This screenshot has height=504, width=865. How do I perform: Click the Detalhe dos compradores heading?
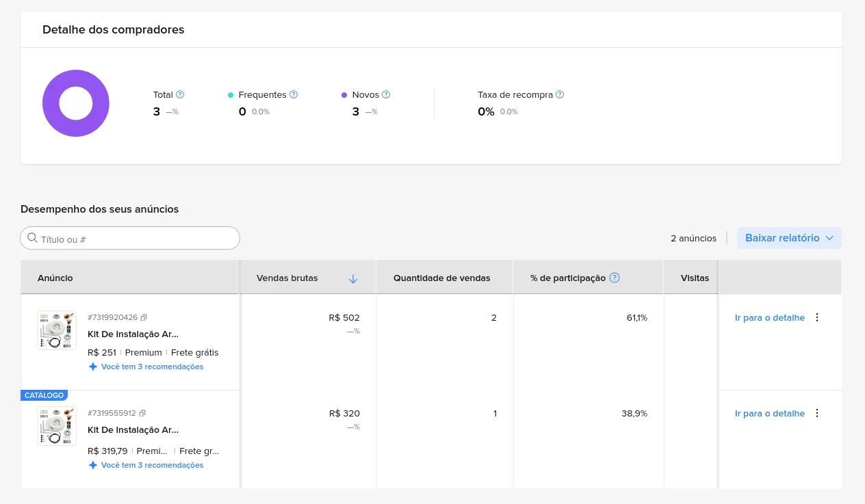click(x=113, y=29)
